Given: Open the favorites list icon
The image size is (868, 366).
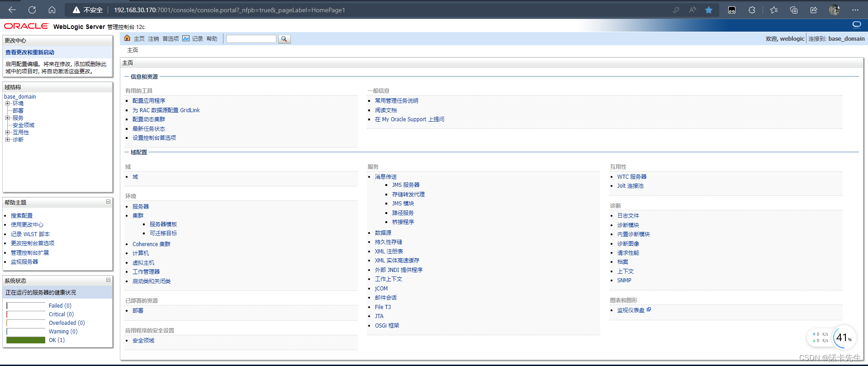Looking at the screenshot, I should 774,10.
